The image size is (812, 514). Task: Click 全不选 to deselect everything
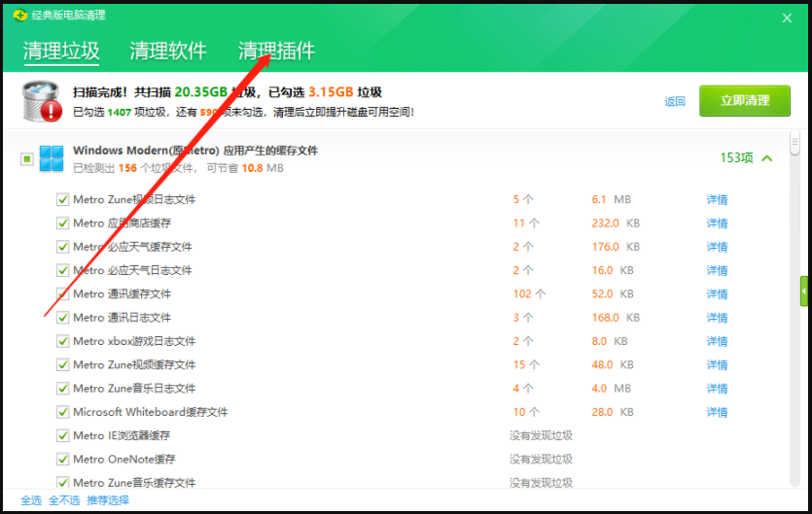[x=63, y=500]
